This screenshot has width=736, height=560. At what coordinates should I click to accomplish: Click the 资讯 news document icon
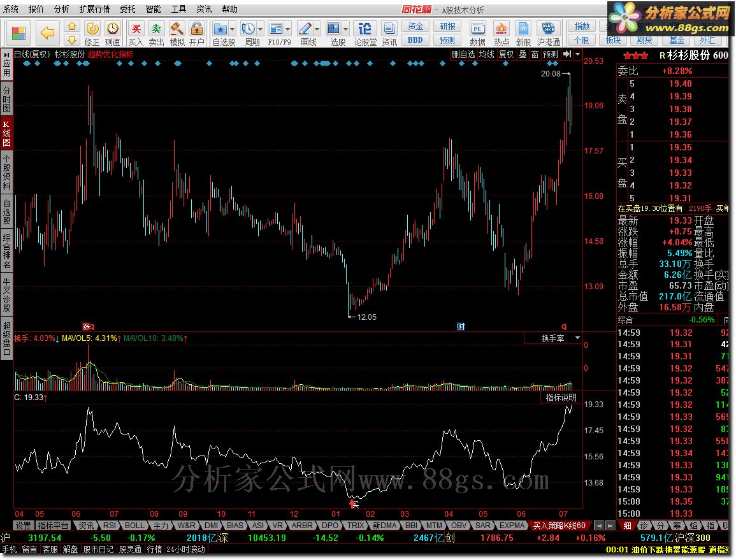(x=389, y=34)
